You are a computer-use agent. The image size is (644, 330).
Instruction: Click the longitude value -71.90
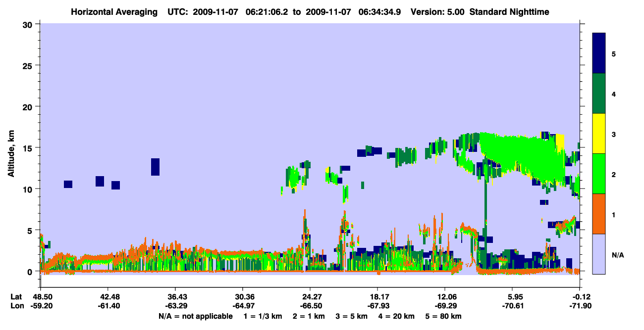(x=580, y=306)
